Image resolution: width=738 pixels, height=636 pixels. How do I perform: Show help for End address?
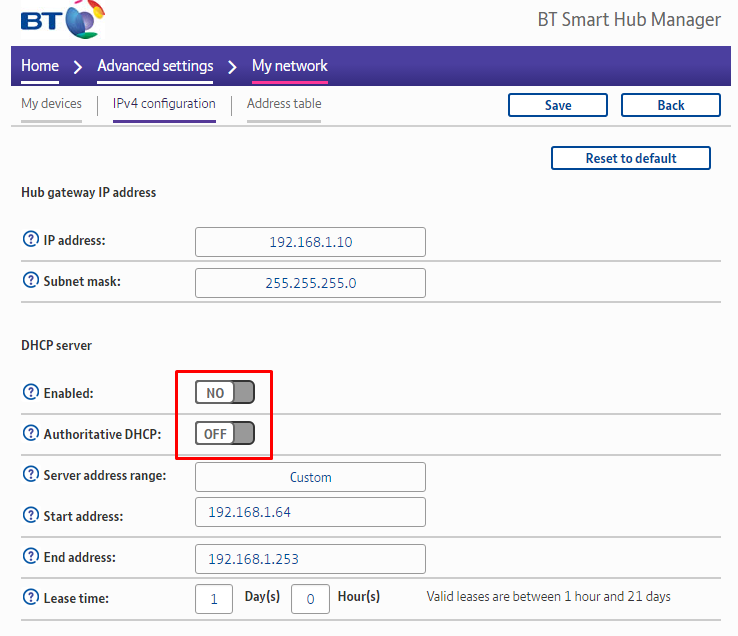pyautogui.click(x=30, y=557)
